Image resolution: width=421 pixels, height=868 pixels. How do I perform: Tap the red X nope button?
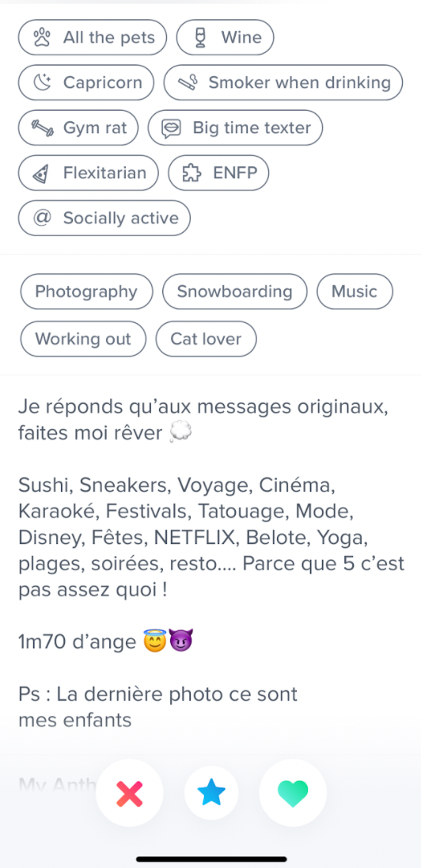click(130, 793)
